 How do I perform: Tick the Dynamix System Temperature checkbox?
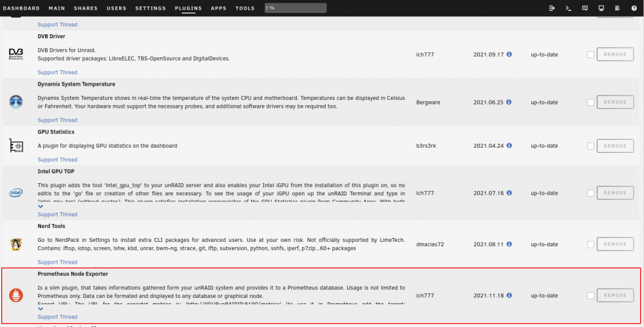[x=591, y=102]
